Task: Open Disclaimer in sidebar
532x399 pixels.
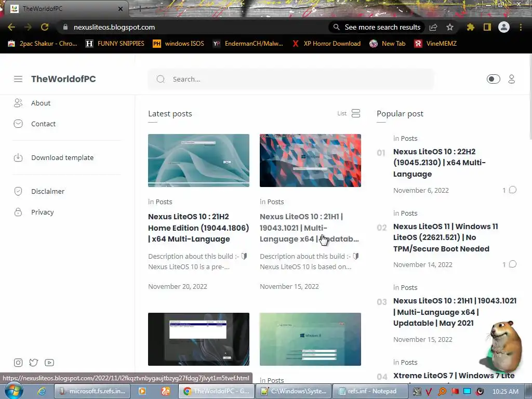Action: click(47, 191)
